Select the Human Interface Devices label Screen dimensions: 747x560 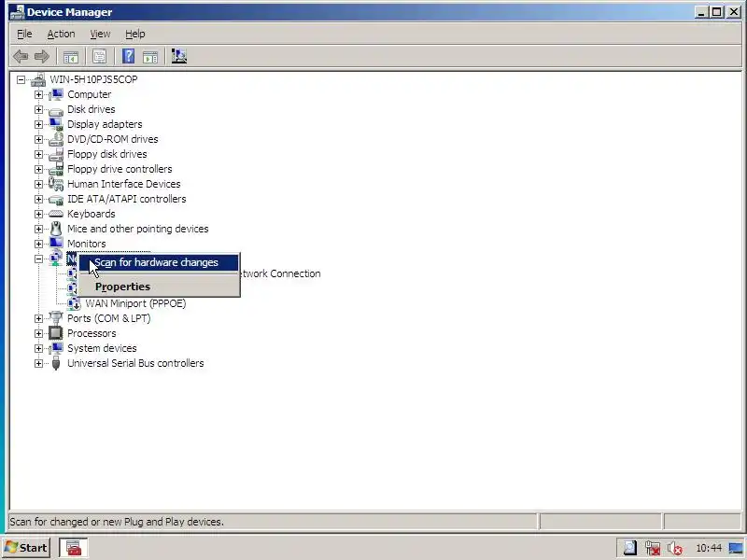(x=124, y=184)
